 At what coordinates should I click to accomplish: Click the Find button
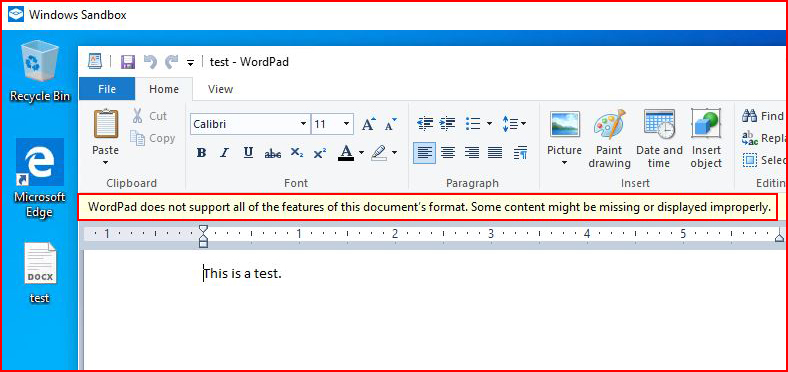(763, 116)
